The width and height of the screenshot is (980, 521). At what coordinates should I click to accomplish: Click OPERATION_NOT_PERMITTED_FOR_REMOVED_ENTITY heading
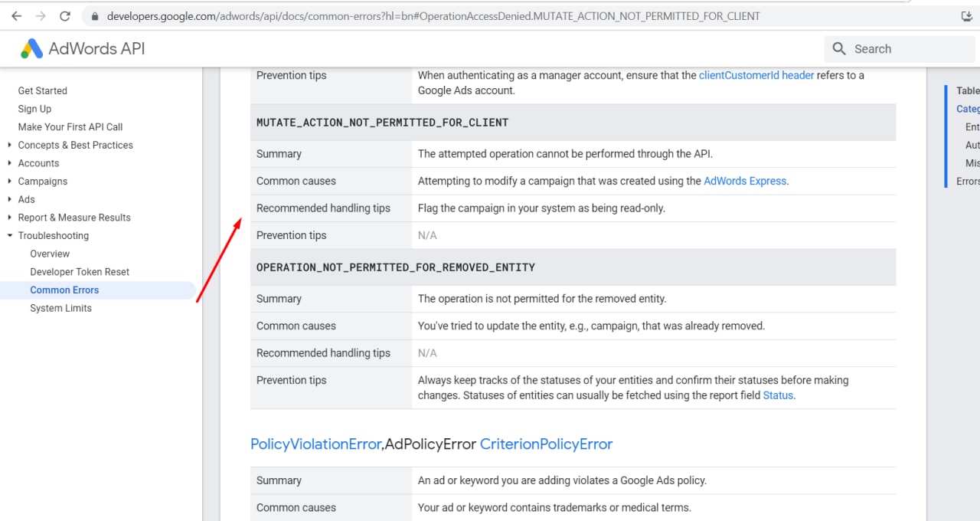click(396, 267)
